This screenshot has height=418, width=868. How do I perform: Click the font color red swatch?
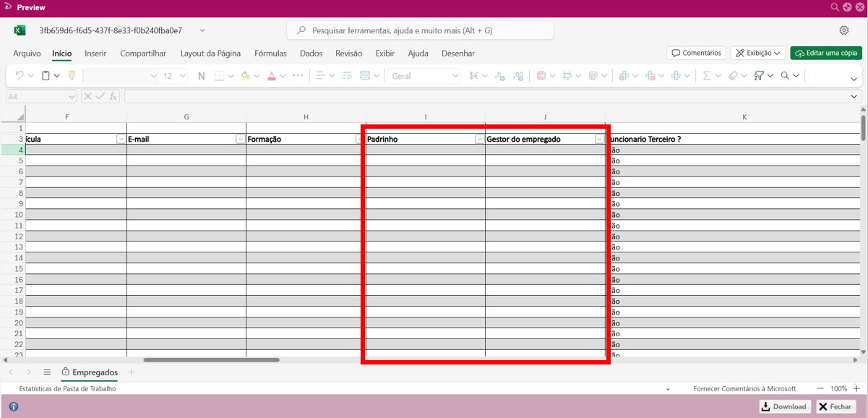coord(271,75)
